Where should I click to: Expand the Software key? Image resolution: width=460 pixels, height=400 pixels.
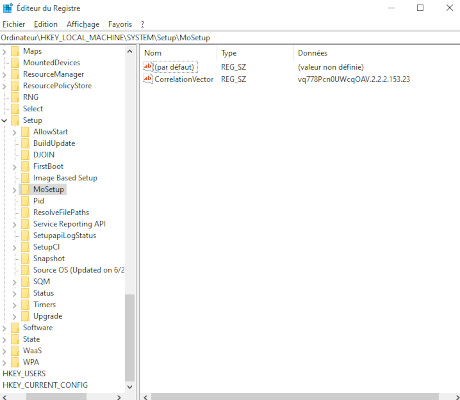[4, 328]
